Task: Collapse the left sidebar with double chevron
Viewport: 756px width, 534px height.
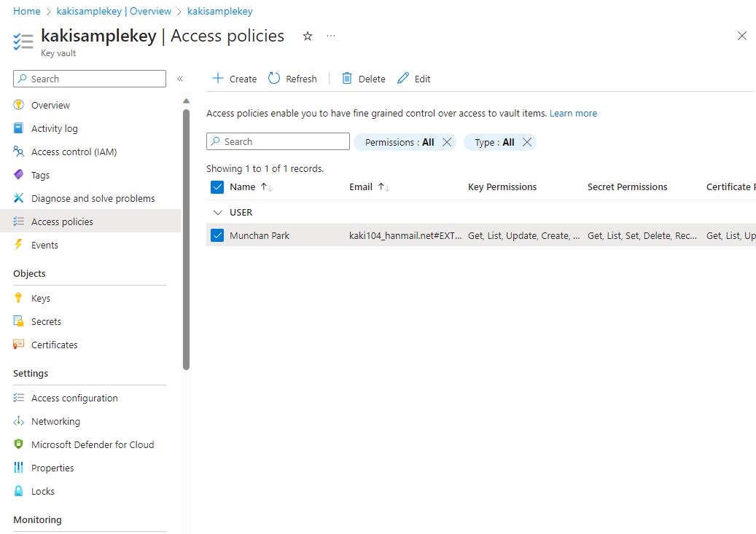Action: [180, 79]
